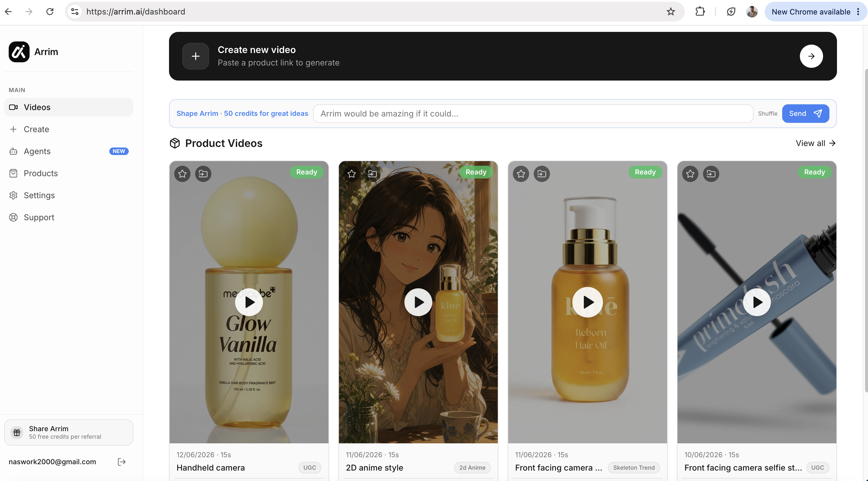Viewport: 868px width, 481px height.
Task: Open the Chrome profile avatar
Action: pyautogui.click(x=752, y=12)
